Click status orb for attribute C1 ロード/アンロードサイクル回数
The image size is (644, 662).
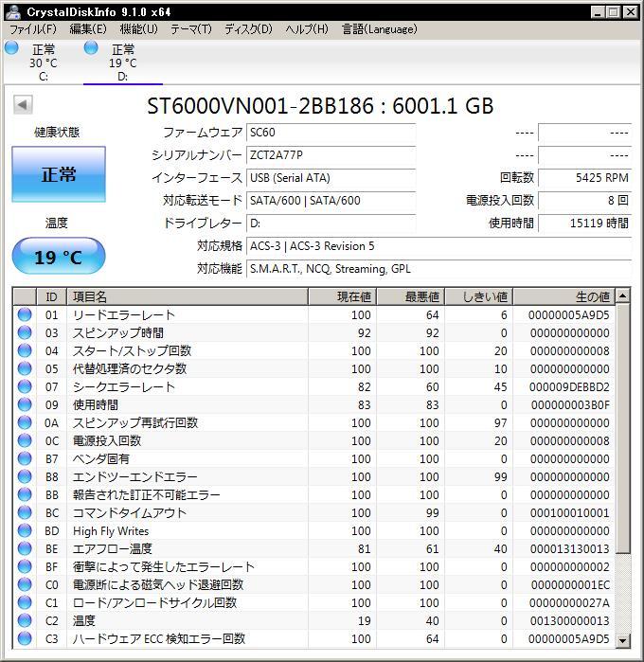pos(25,602)
